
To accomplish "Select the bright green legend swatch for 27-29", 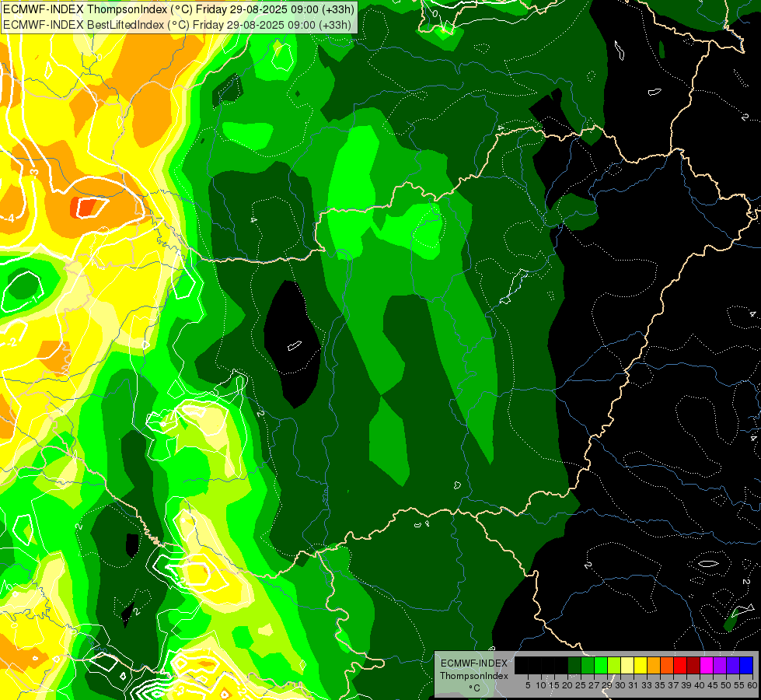I will point(601,665).
